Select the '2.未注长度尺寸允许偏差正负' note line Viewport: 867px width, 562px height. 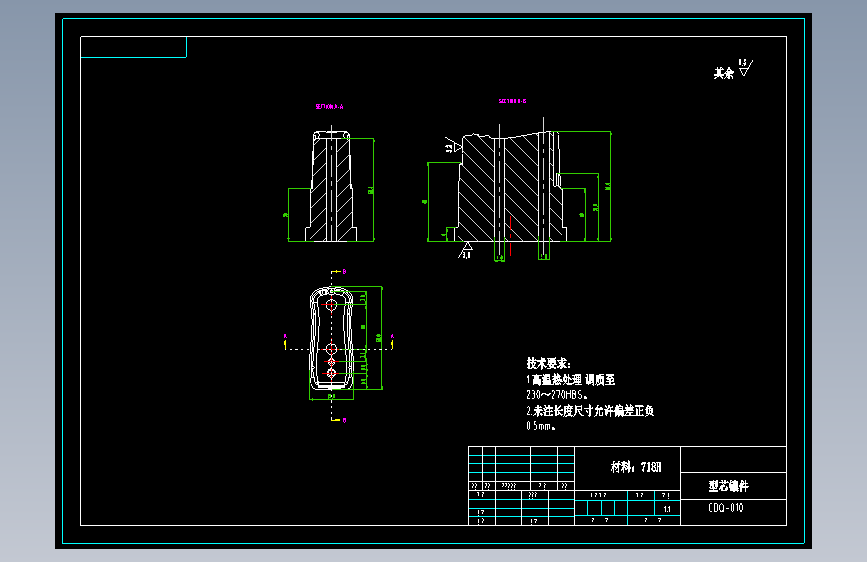(590, 410)
